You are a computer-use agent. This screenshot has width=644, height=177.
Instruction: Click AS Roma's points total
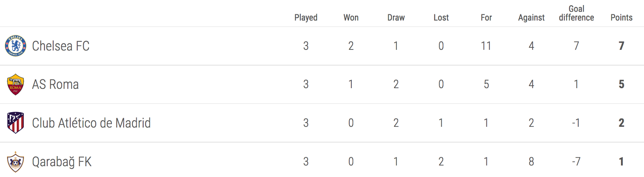[621, 84]
